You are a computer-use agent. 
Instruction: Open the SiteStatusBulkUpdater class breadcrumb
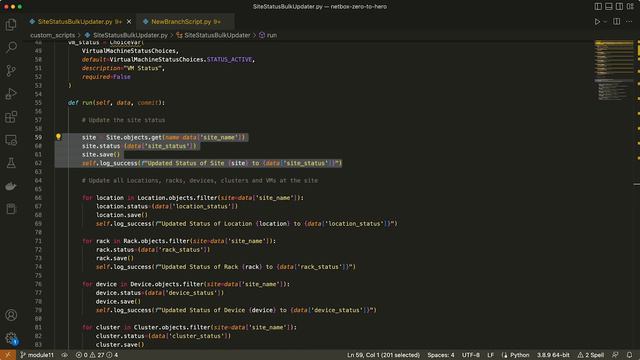point(213,35)
